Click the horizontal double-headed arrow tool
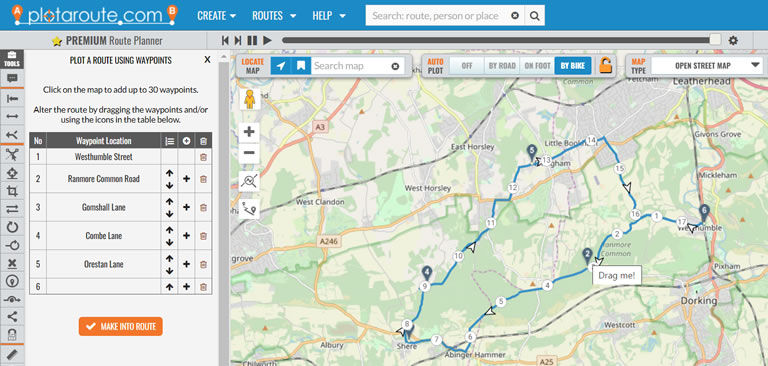The height and width of the screenshot is (366, 768). point(12,116)
